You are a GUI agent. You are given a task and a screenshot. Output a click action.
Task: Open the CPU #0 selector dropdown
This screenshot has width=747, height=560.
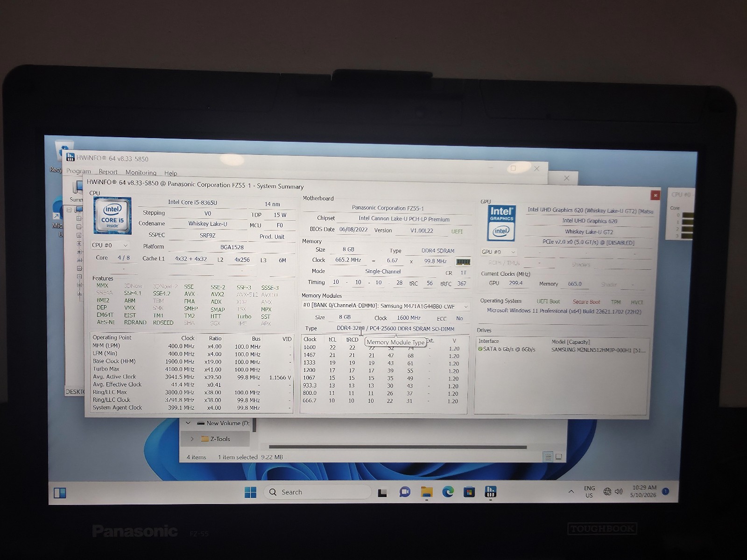click(110, 245)
